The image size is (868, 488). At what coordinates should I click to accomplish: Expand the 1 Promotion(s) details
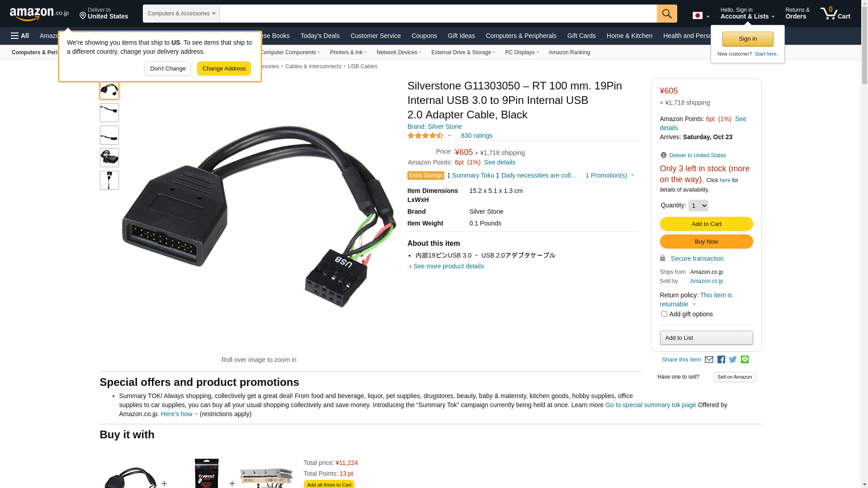pos(609,175)
